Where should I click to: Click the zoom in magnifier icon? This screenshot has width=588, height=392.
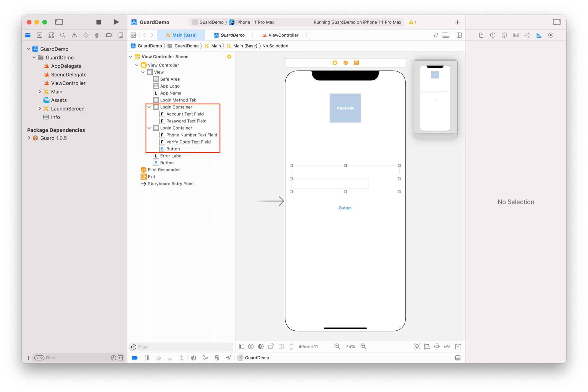coord(363,346)
